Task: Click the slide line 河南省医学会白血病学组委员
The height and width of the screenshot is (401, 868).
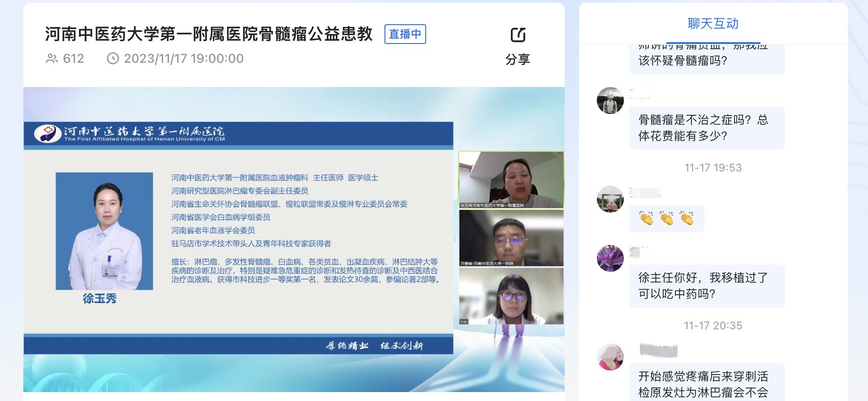Action: click(221, 218)
